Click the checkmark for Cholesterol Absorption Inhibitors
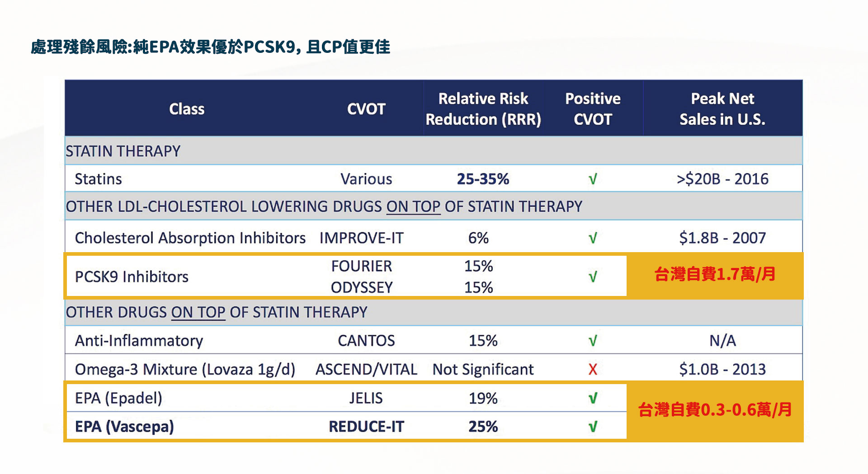Image resolution: width=868 pixels, height=474 pixels. pyautogui.click(x=593, y=238)
